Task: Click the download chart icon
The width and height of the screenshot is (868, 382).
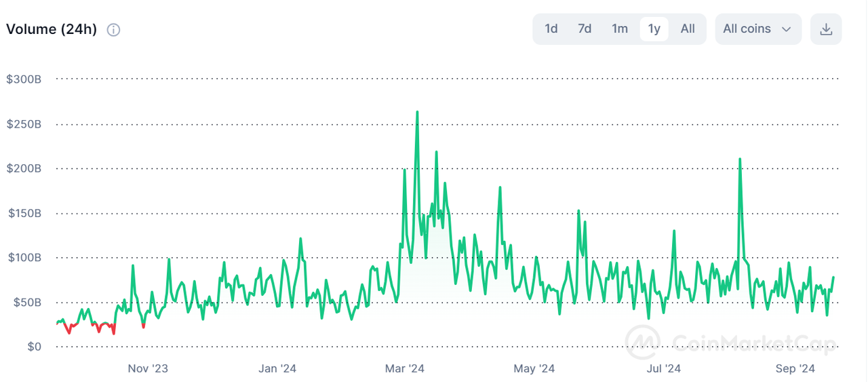Action: 826,29
